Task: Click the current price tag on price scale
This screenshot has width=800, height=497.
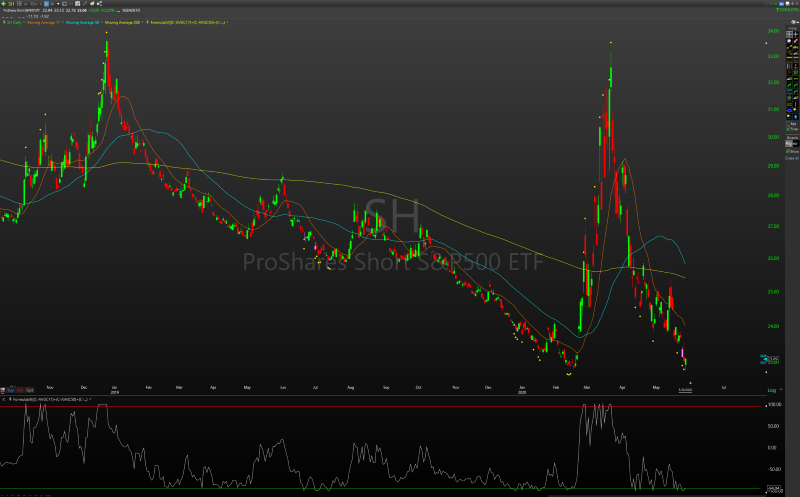Action: pyautogui.click(x=773, y=359)
